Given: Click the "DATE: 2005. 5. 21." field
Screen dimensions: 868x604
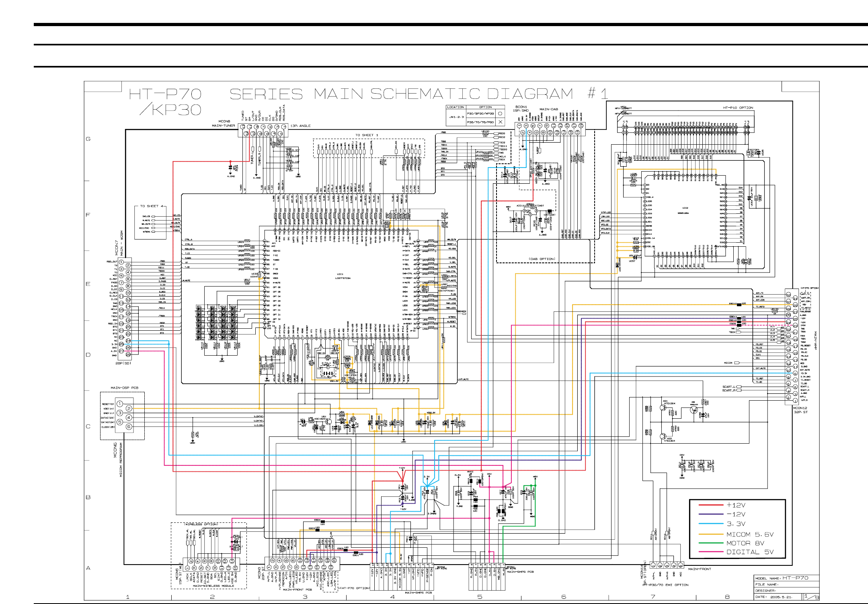Looking at the screenshot, I should pos(774,597).
